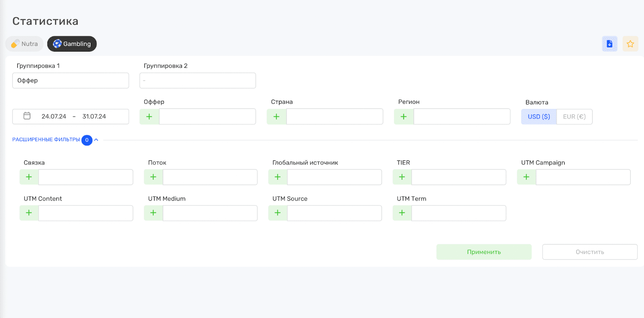Select USD ($) currency
644x318 pixels.
coord(539,117)
